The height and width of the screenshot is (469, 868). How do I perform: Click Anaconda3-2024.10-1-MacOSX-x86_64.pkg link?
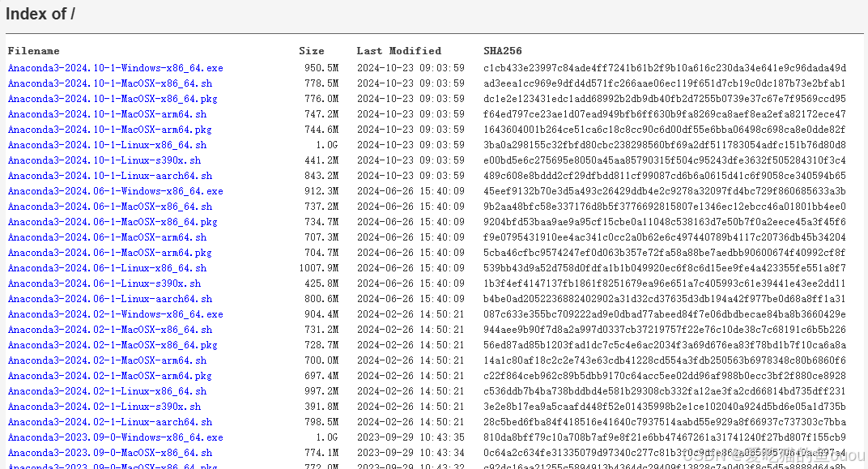(113, 99)
